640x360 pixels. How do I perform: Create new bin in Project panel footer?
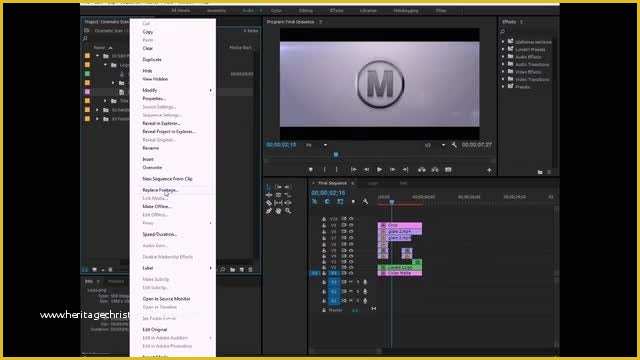tap(233, 269)
